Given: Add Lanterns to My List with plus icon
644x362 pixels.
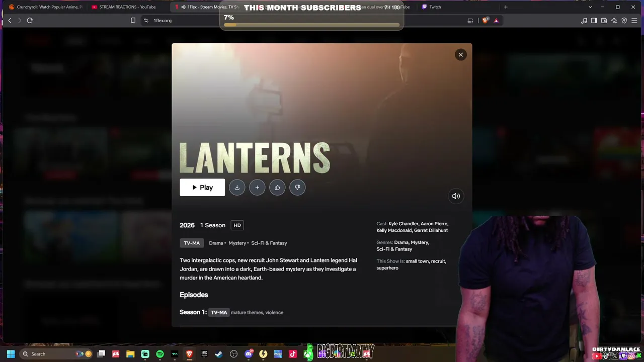Looking at the screenshot, I should tap(257, 188).
